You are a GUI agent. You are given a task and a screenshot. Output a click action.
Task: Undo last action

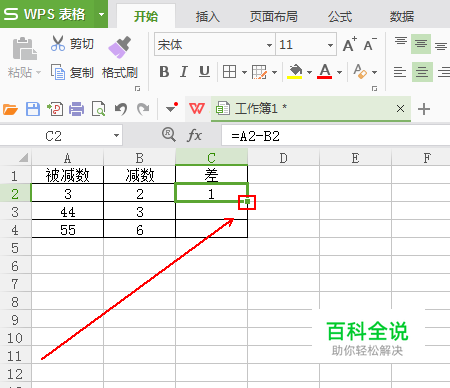(121, 109)
